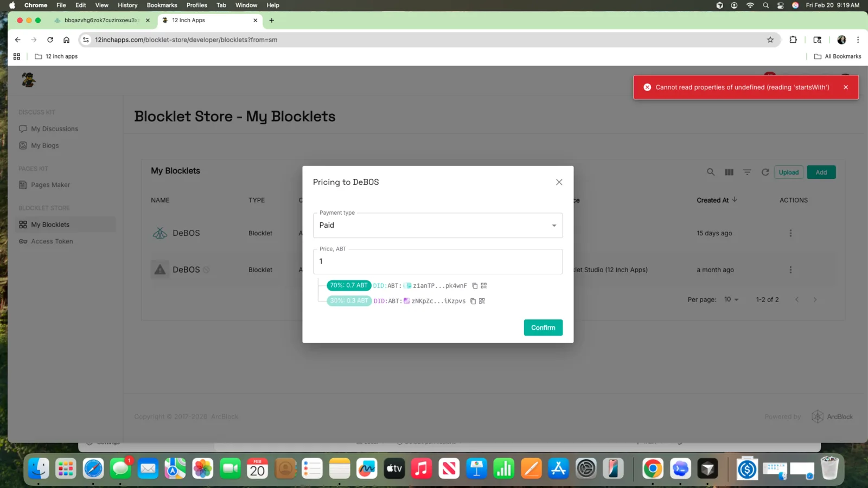This screenshot has width=868, height=488.
Task: Copy the z1anTP...pk4wnF DID address
Action: pyautogui.click(x=475, y=286)
